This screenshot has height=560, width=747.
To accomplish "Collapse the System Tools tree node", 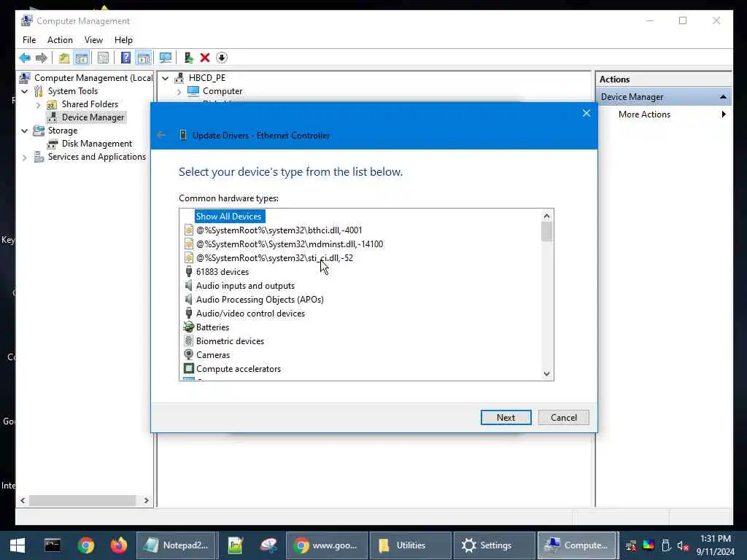I will (x=25, y=91).
